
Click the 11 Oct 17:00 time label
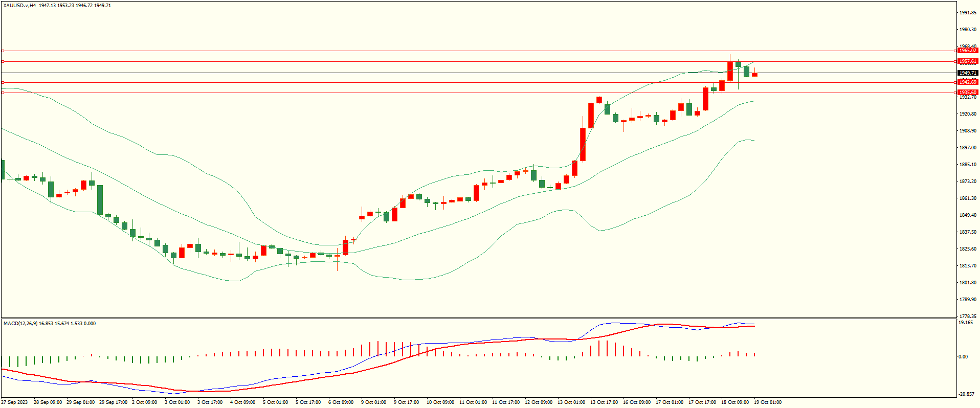506,402
